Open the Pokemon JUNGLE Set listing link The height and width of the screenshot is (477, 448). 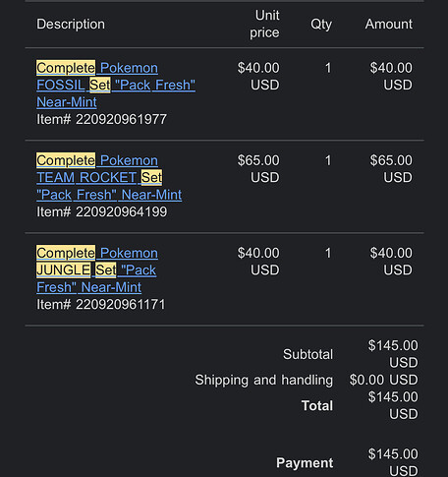97,269
